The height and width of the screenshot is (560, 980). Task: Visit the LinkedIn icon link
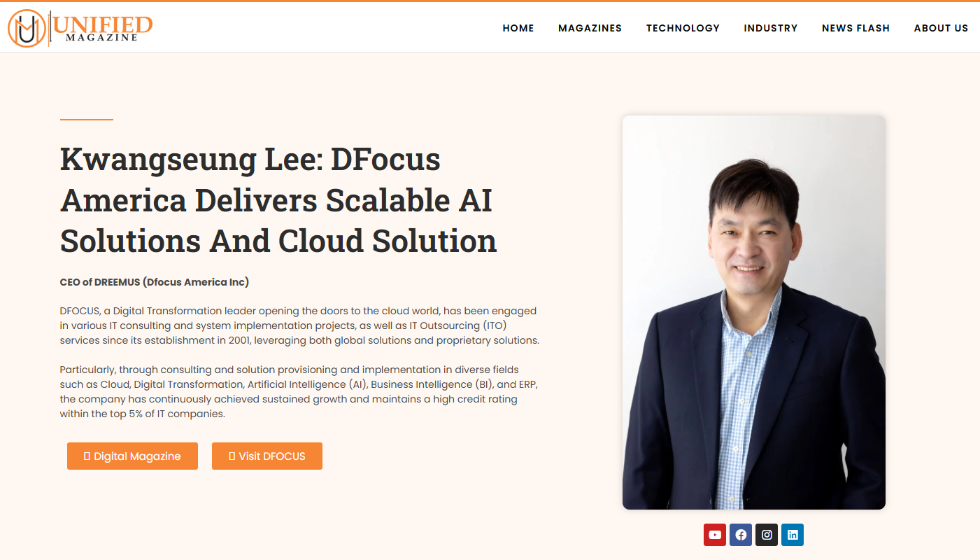point(793,535)
